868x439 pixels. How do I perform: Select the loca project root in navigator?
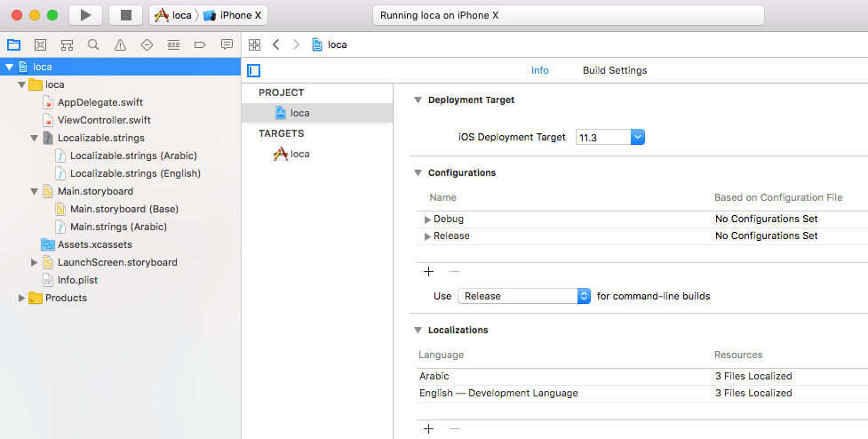(121, 67)
